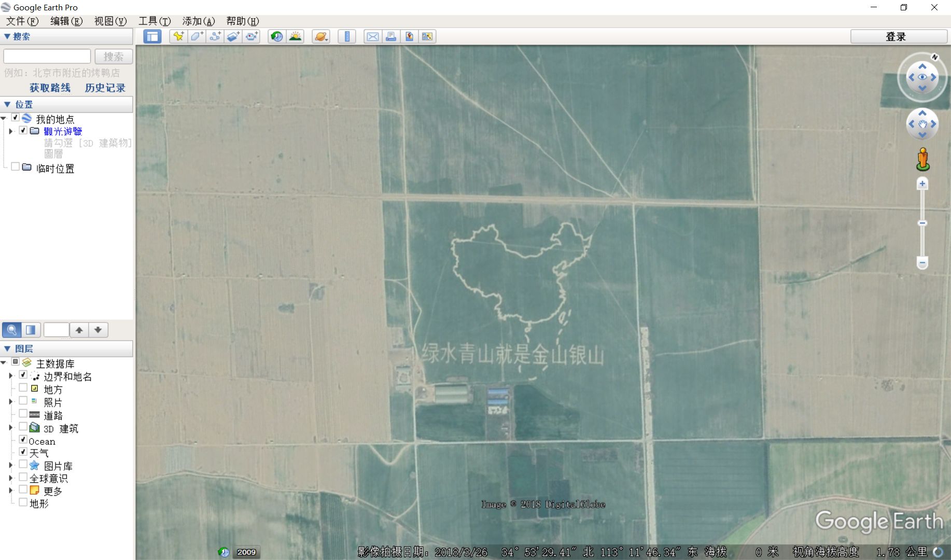Screen dimensions: 951x560
Task: Click the zoom slider handle
Action: [922, 223]
